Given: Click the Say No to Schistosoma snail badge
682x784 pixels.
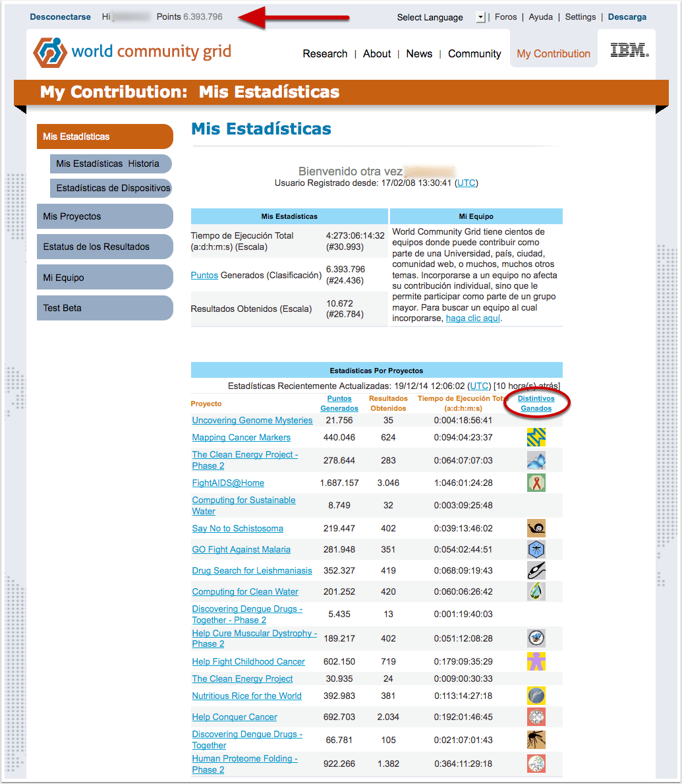Looking at the screenshot, I should pyautogui.click(x=536, y=528).
